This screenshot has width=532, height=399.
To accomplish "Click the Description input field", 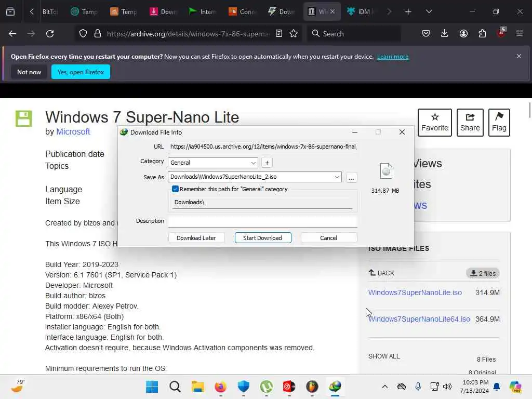I will pyautogui.click(x=263, y=221).
